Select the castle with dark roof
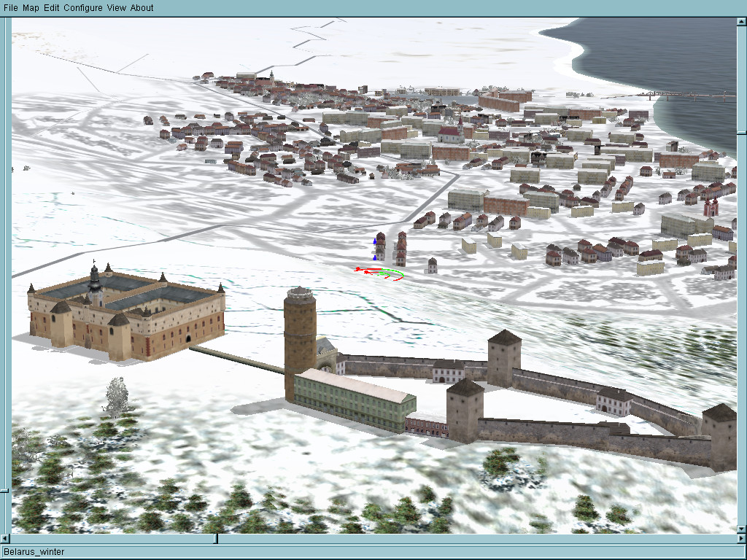This screenshot has width=747, height=560. click(x=125, y=313)
